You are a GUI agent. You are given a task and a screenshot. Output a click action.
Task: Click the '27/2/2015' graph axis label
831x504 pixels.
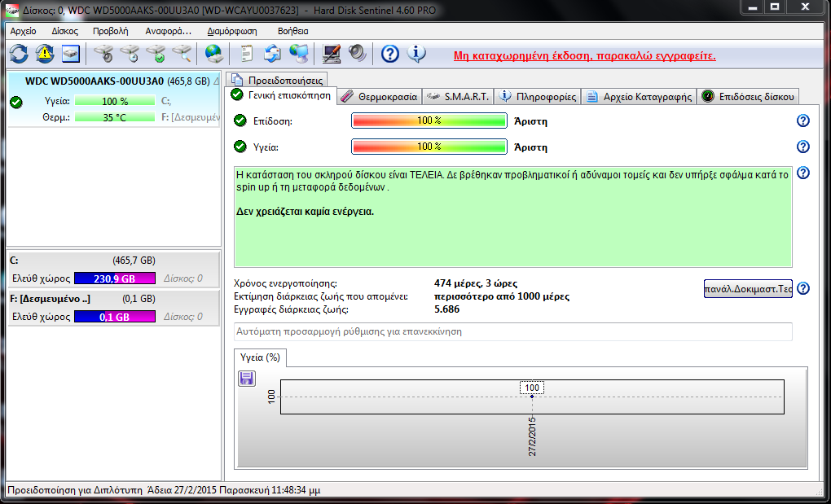(x=532, y=436)
